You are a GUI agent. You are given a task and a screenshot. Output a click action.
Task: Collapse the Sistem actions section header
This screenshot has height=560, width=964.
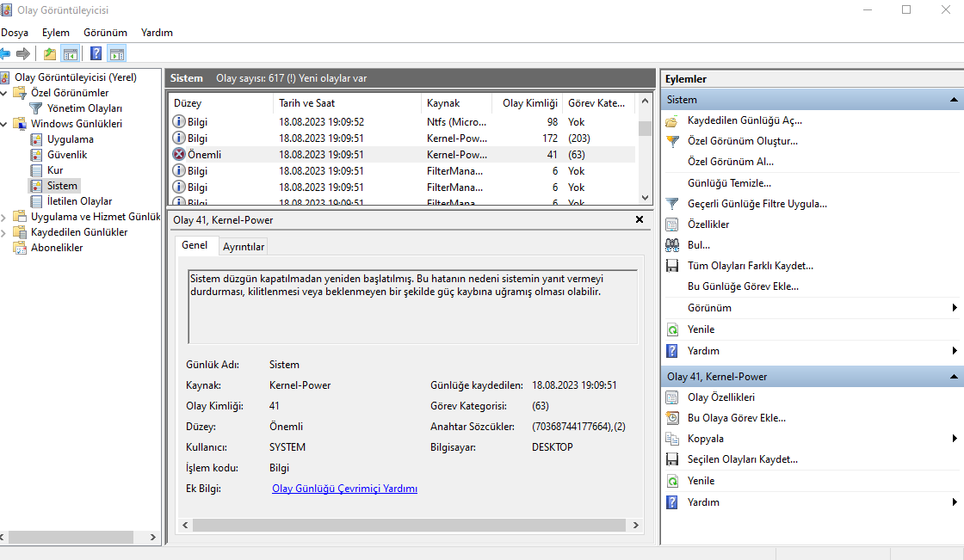(953, 100)
